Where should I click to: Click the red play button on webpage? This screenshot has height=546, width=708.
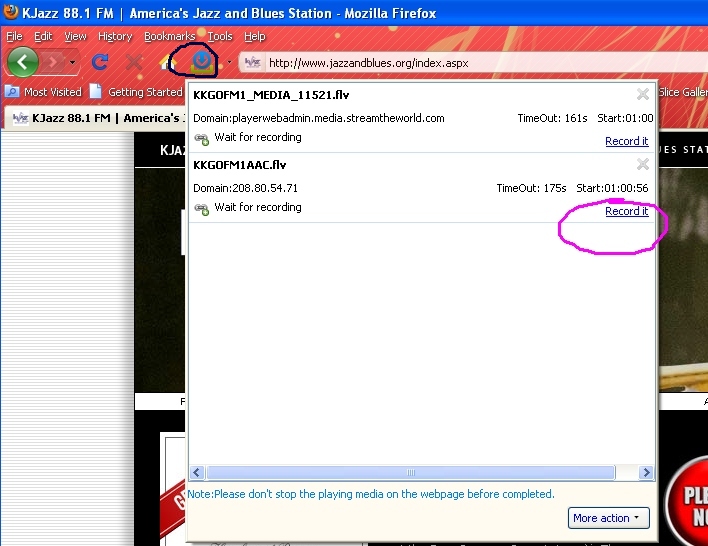click(x=688, y=500)
